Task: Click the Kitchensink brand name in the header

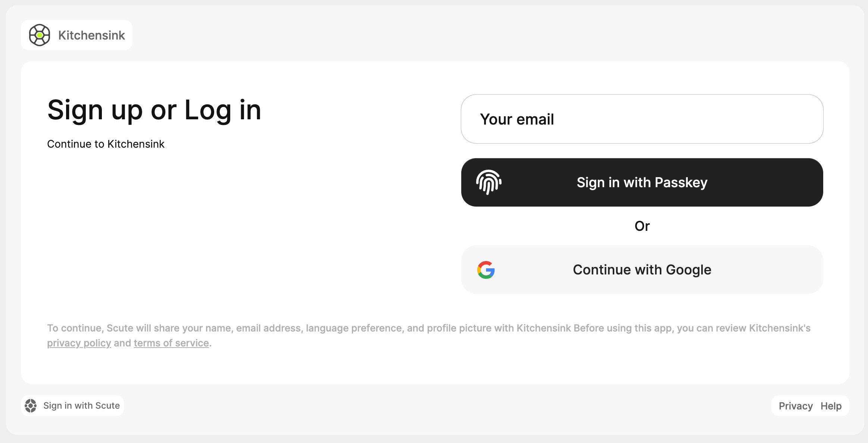Action: tap(91, 35)
